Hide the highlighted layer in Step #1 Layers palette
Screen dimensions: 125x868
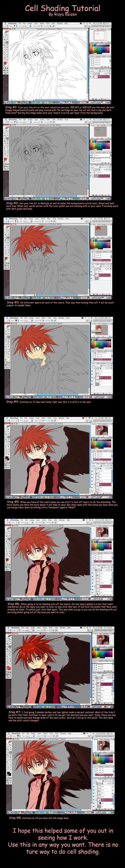(91, 77)
